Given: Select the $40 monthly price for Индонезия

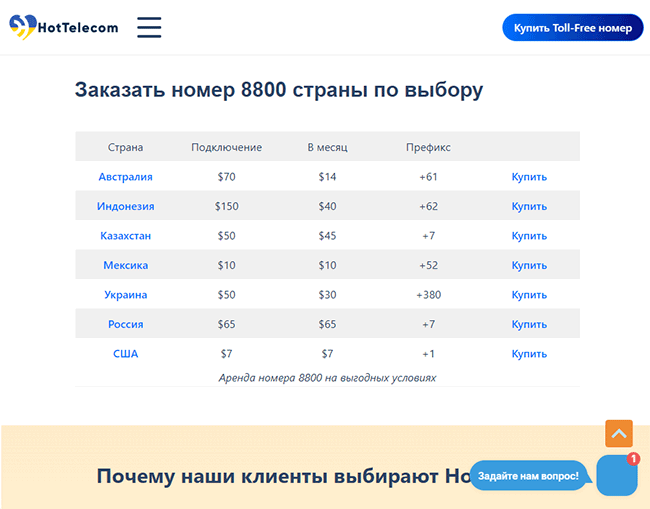Looking at the screenshot, I should 327,206.
